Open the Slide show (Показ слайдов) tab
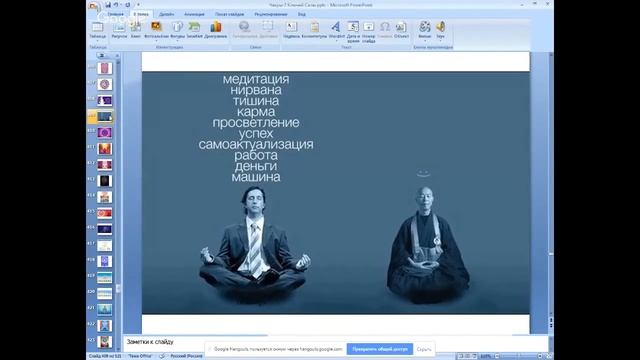640x360 pixels. (x=229, y=14)
